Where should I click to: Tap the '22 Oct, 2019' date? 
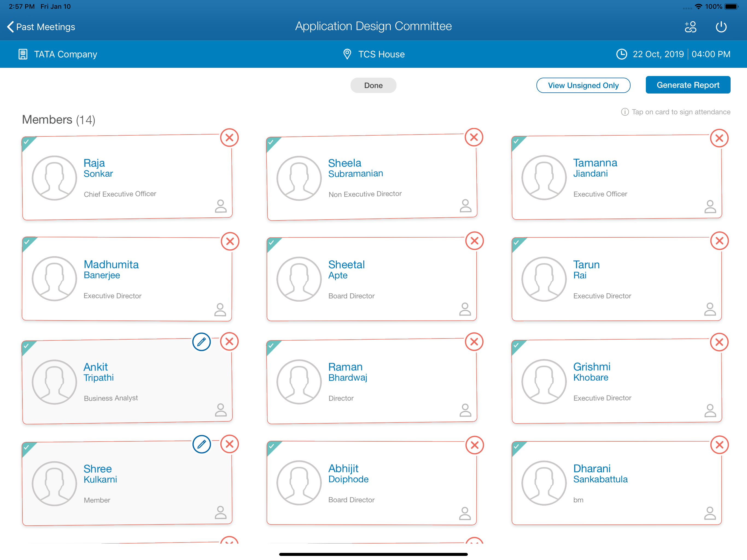[x=658, y=54]
